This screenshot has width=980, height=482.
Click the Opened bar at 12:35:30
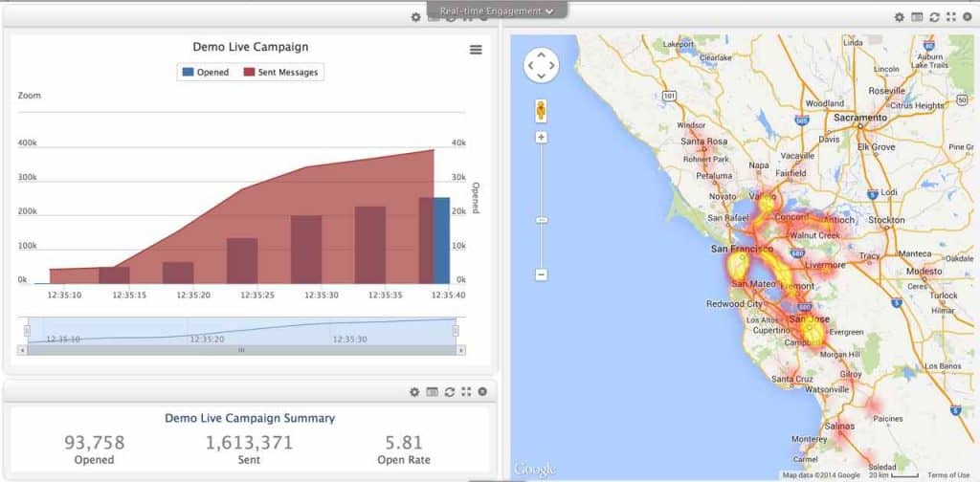pos(306,250)
